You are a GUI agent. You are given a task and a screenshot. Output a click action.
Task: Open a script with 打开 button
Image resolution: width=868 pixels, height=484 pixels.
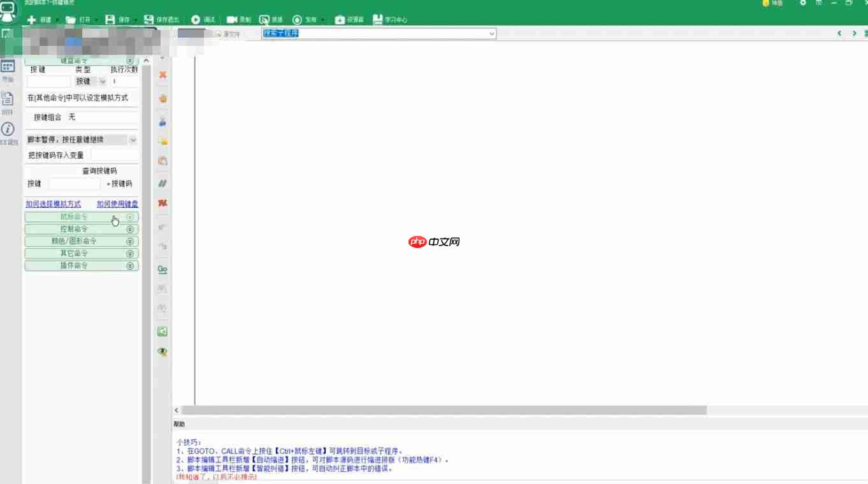pyautogui.click(x=78, y=20)
